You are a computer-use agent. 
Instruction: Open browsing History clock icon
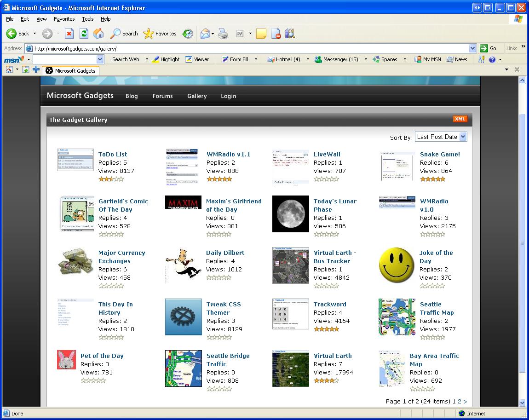click(x=188, y=34)
